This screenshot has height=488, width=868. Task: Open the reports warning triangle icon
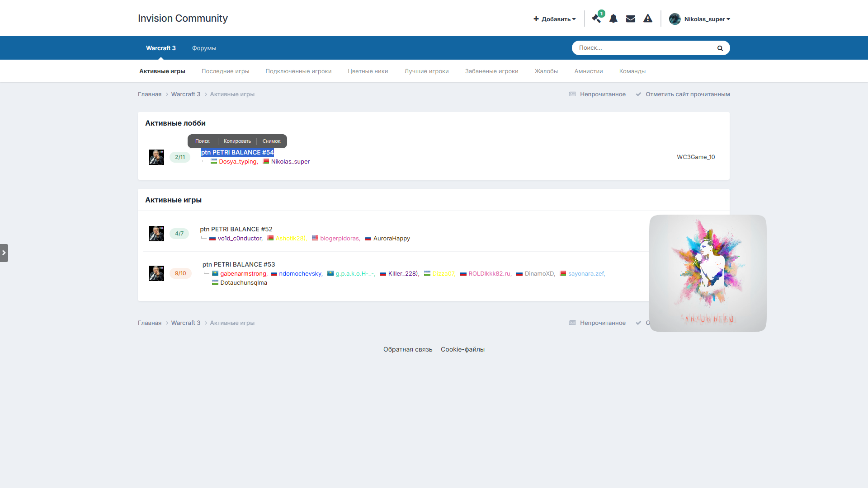pos(648,19)
